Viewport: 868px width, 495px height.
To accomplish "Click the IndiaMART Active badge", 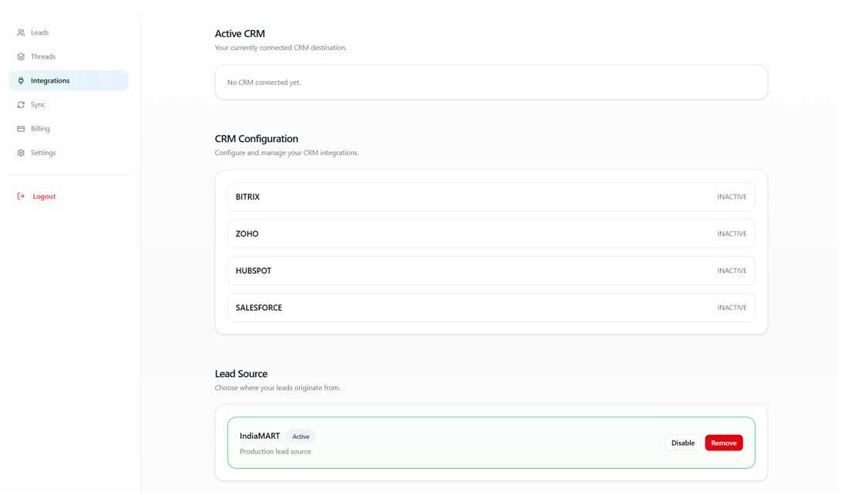I will pyautogui.click(x=301, y=437).
